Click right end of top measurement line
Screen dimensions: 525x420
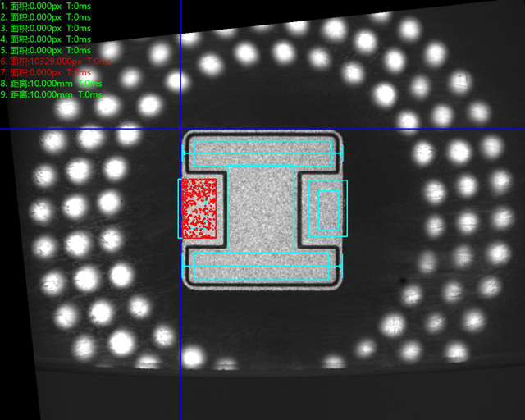(341, 153)
